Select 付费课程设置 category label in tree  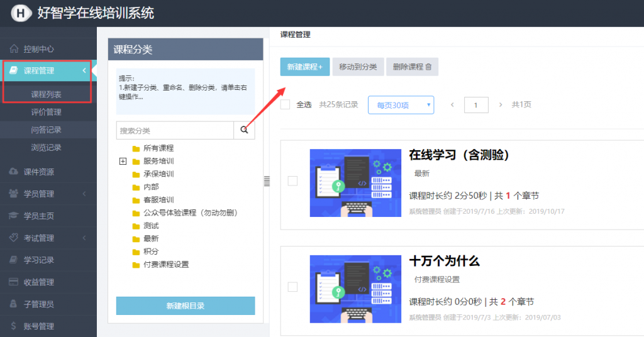click(166, 264)
